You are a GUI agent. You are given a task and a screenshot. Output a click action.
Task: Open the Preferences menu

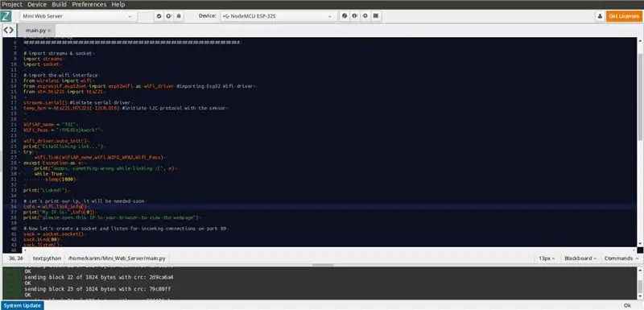click(x=89, y=4)
